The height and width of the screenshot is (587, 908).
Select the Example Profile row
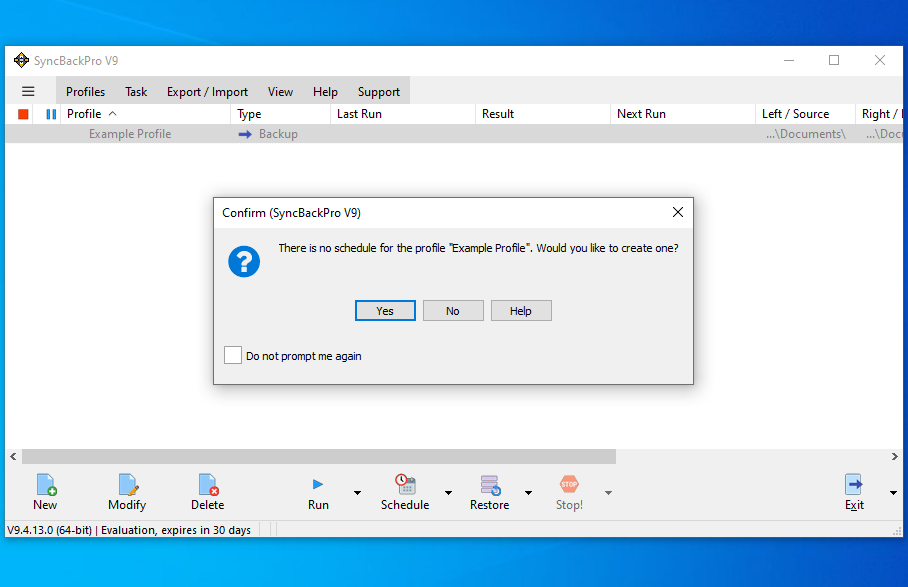(x=453, y=134)
